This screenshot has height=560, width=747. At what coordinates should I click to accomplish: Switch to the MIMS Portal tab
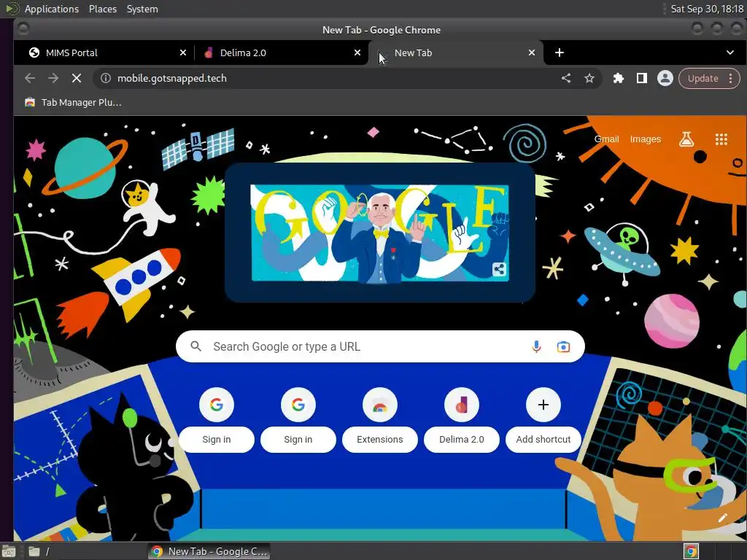point(102,52)
